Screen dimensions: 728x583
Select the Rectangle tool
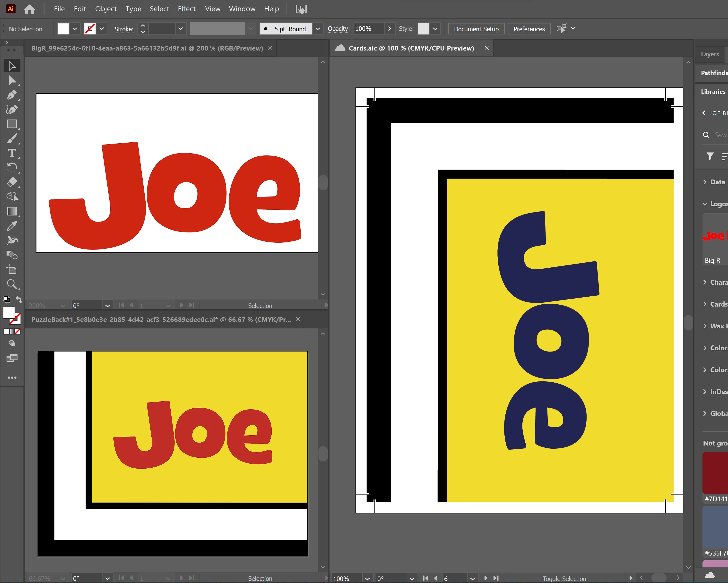click(11, 124)
